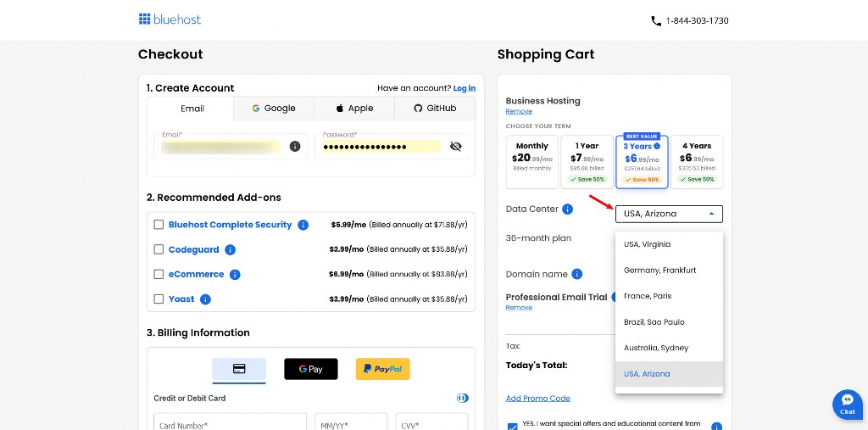This screenshot has width=868, height=430.
Task: Open the eCommerce add-on link
Action: 196,274
